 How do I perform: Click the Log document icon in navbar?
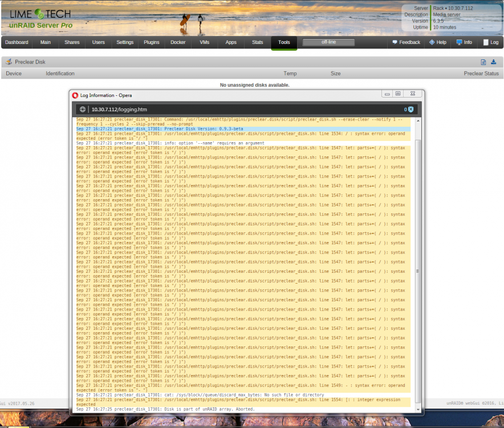coord(486,42)
